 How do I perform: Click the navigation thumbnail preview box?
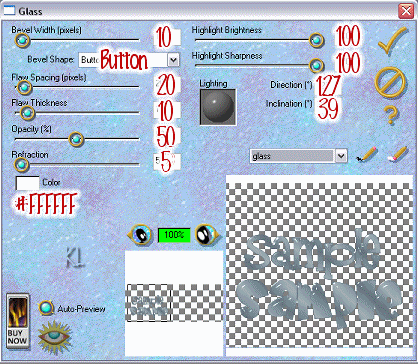pos(149,303)
